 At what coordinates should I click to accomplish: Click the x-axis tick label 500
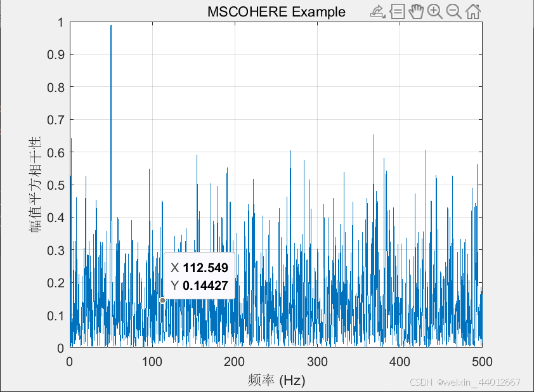click(482, 362)
